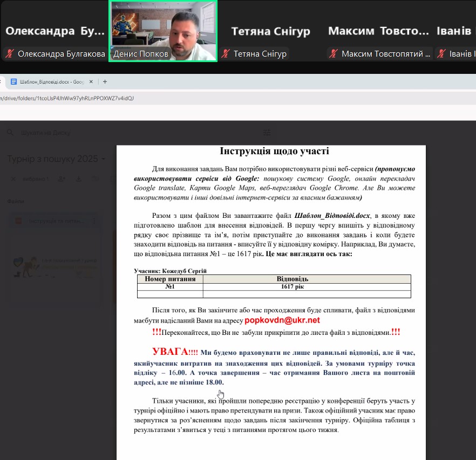Open the three-dot menu for Інструкція та питан… file
This screenshot has width=476, height=460.
tap(94, 221)
